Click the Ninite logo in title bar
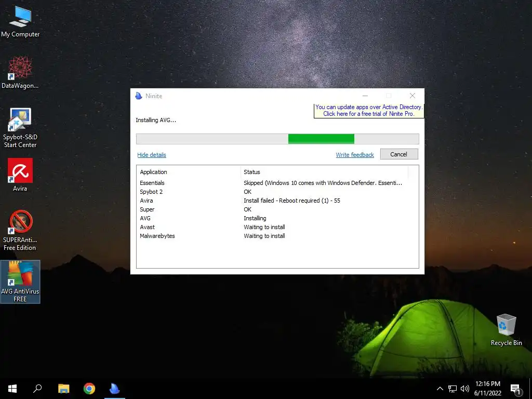Viewport: 532px width, 399px height. [x=139, y=96]
